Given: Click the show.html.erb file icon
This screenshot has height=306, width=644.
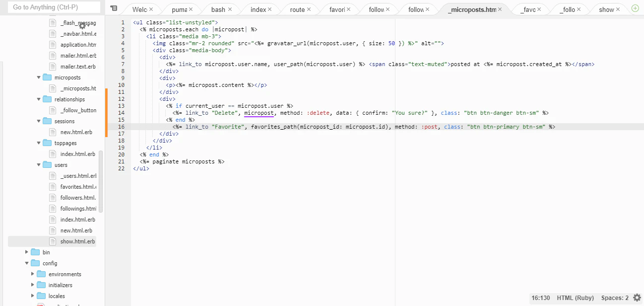Looking at the screenshot, I should (x=52, y=241).
